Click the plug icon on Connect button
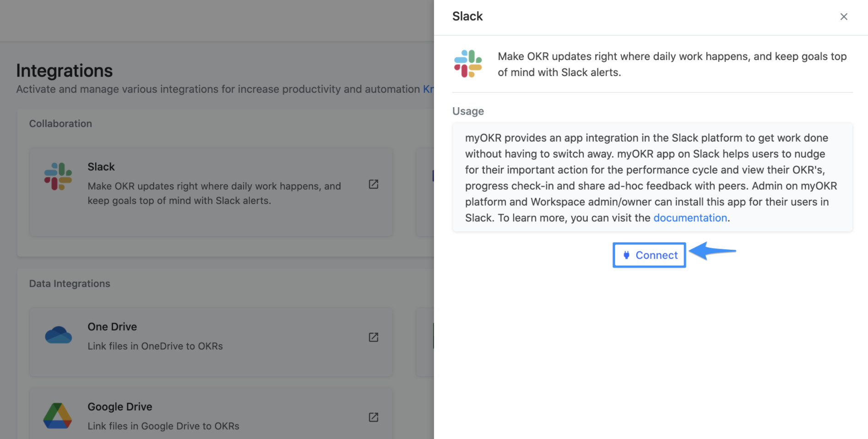The width and height of the screenshot is (868, 439). (626, 255)
